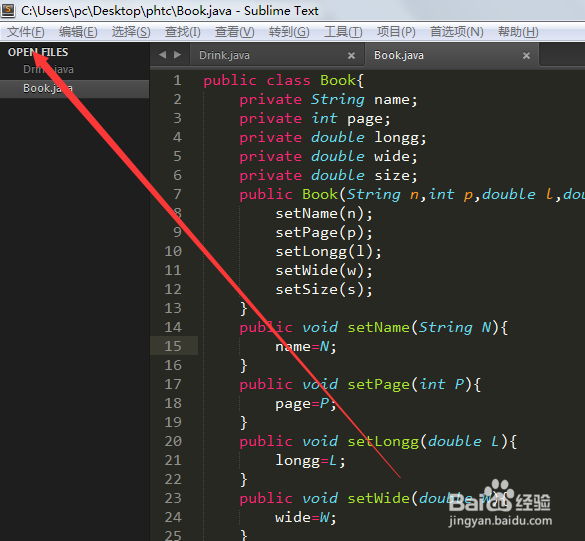Select Book.java in the Open Files sidebar
This screenshot has height=541, width=585.
click(x=75, y=88)
